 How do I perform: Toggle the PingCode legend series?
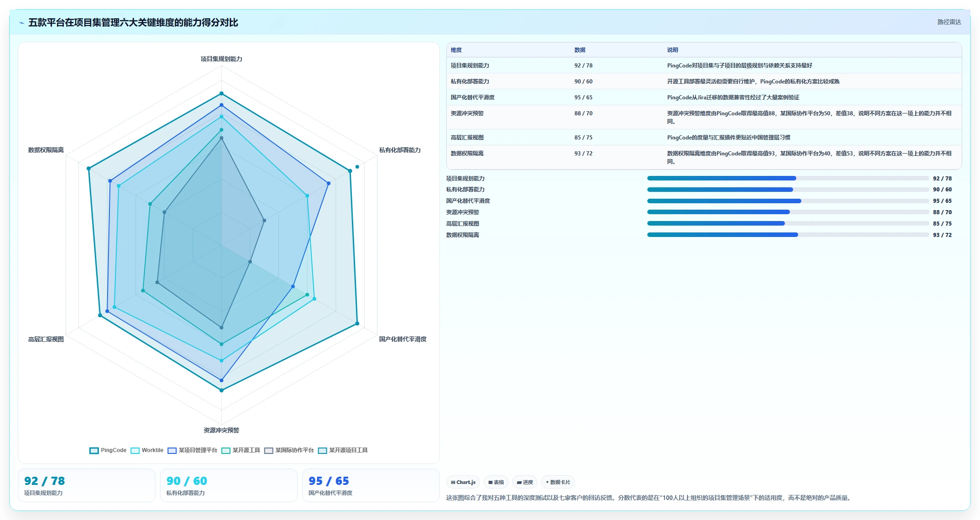(x=108, y=450)
